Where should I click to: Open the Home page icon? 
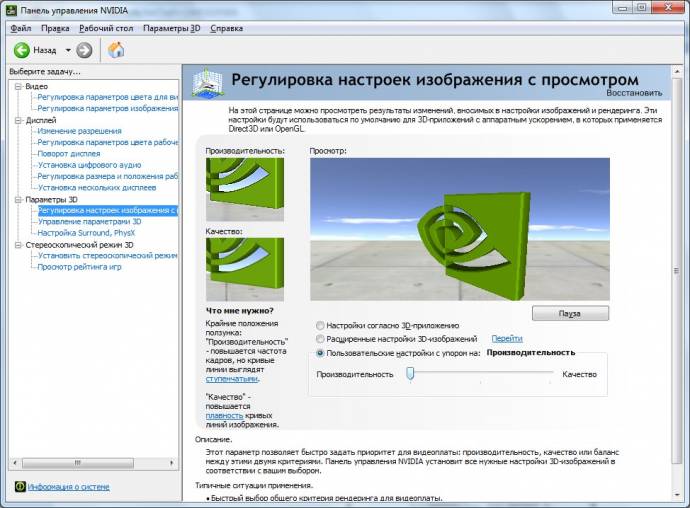click(x=116, y=50)
